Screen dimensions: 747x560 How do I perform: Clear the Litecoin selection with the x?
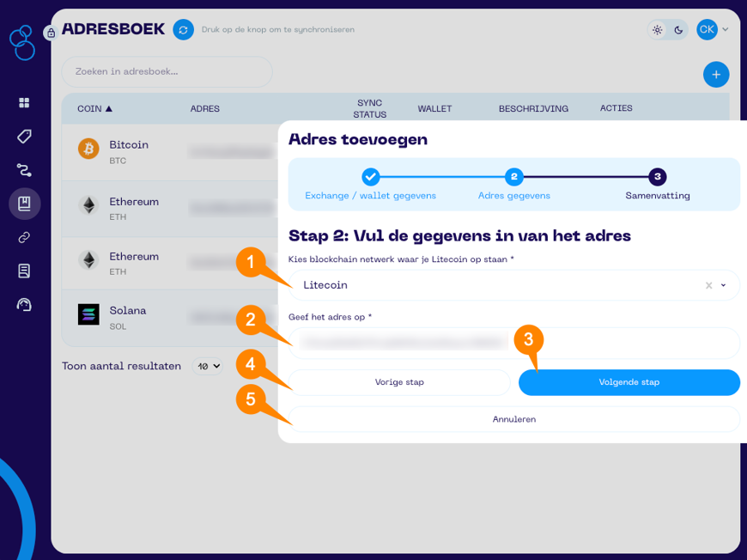(x=708, y=285)
